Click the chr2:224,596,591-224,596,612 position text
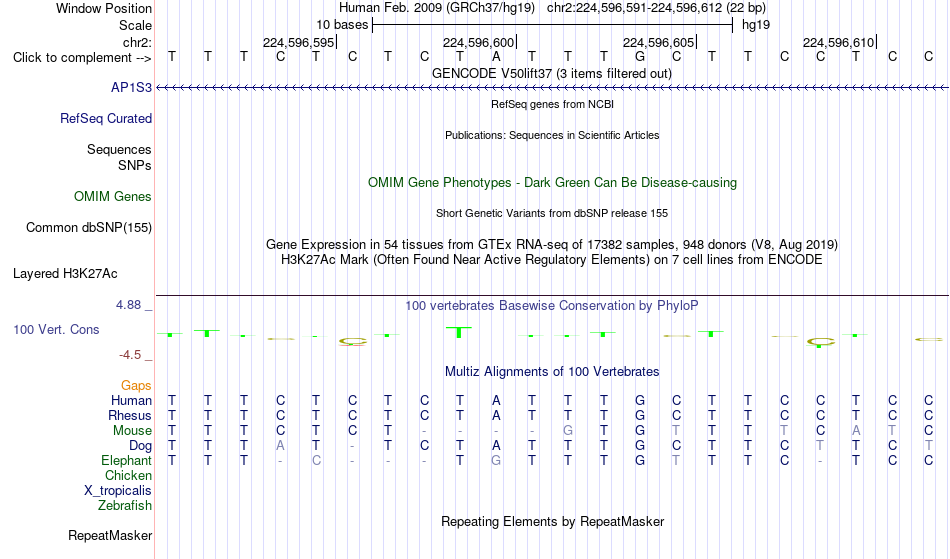The width and height of the screenshot is (950, 559). 656,8
